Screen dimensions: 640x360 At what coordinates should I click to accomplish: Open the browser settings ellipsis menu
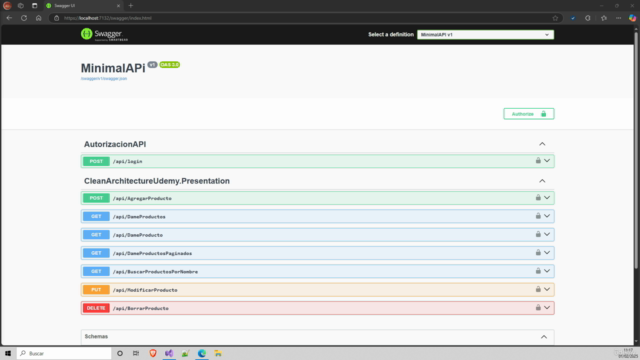coord(618,18)
